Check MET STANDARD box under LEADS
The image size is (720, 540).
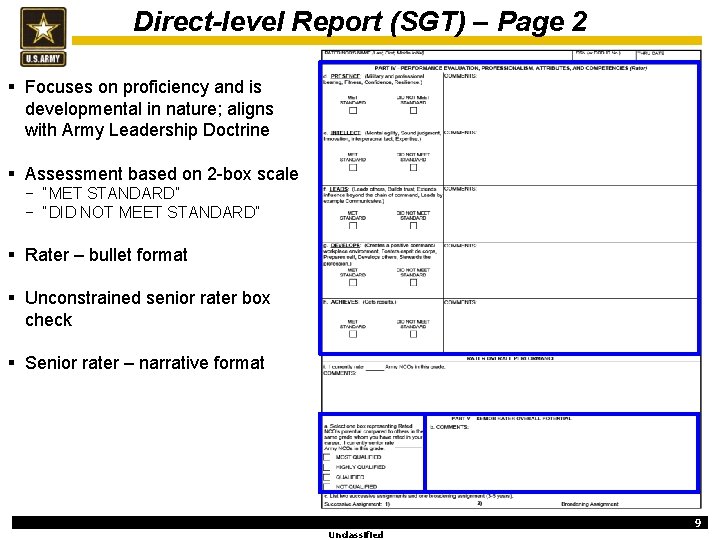[x=353, y=226]
